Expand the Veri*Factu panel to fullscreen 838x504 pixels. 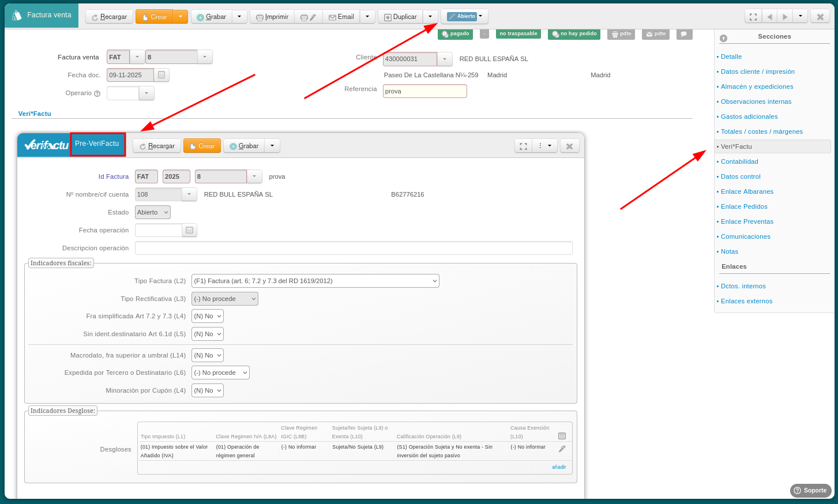(523, 146)
